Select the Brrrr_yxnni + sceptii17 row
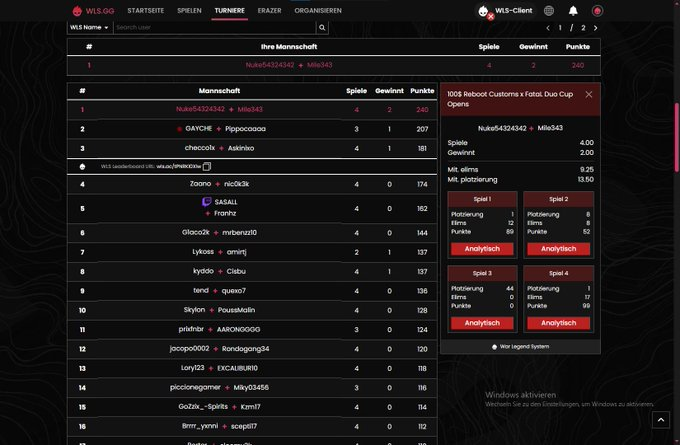The width and height of the screenshot is (680, 445). [x=252, y=426]
